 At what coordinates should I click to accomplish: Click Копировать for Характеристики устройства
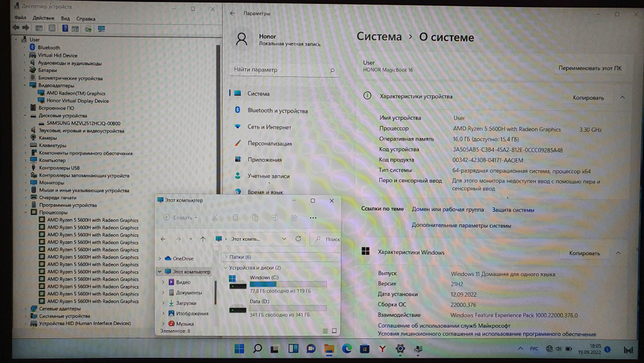pyautogui.click(x=588, y=98)
